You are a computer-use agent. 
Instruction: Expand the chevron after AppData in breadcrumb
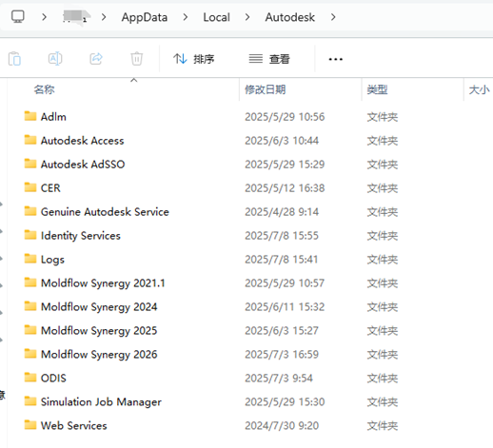click(x=186, y=17)
